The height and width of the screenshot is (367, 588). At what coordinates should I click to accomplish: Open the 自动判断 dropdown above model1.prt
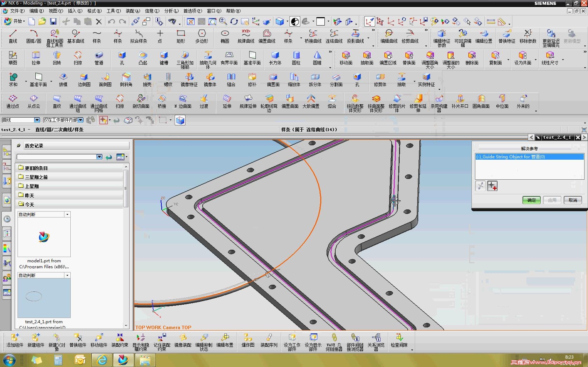pos(67,214)
